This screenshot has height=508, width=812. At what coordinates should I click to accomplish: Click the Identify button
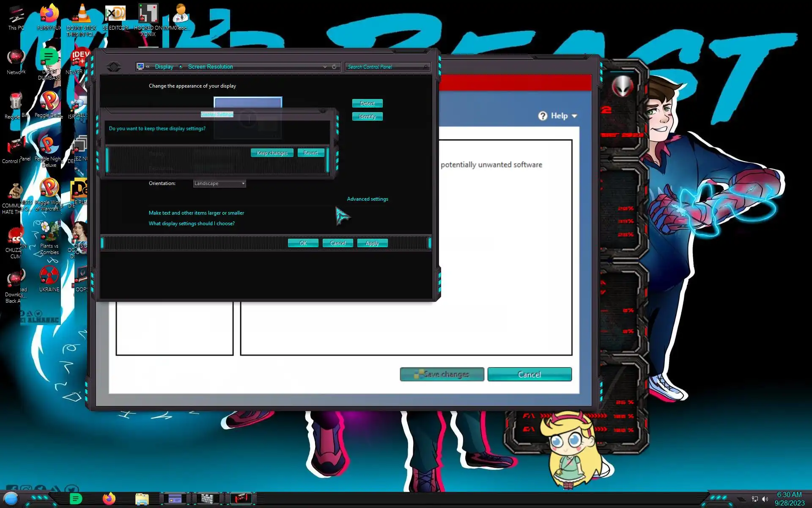[367, 116]
